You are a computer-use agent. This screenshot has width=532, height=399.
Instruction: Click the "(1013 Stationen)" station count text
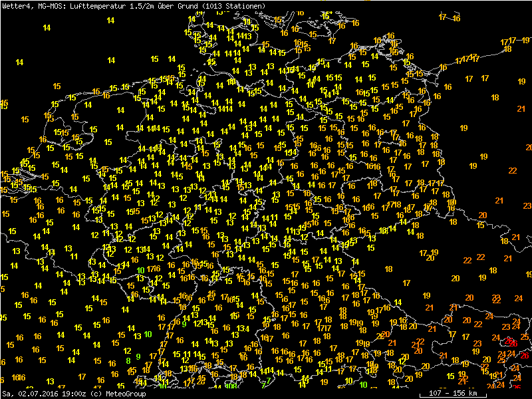232,6
